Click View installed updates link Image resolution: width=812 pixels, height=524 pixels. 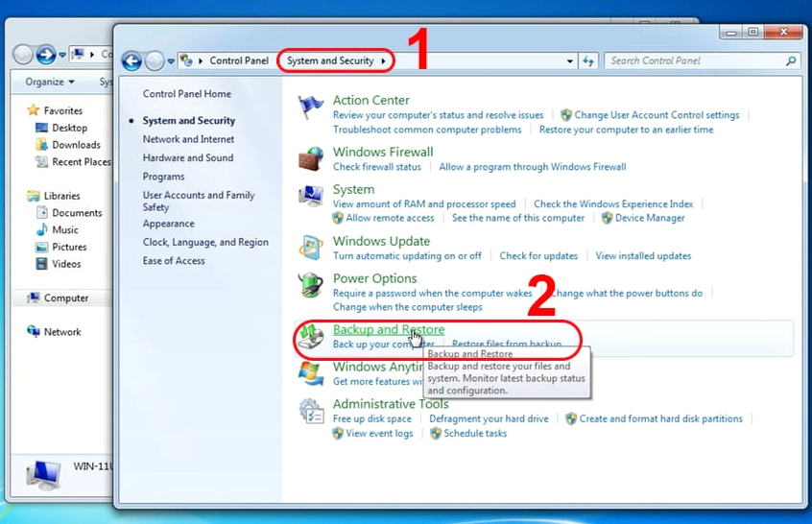click(643, 256)
